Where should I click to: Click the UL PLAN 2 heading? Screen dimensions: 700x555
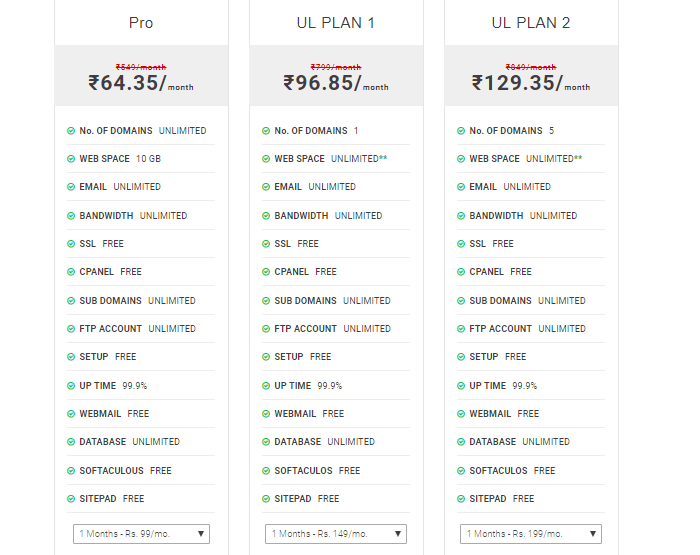coord(531,22)
